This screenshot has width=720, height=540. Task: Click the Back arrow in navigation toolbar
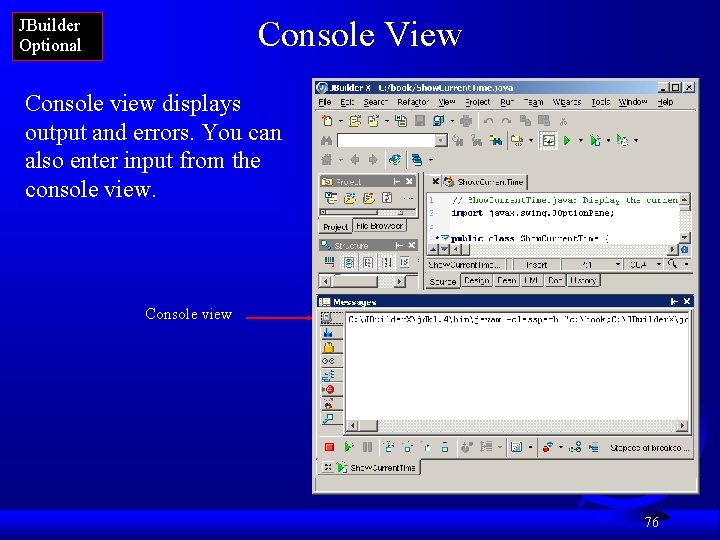pos(354,160)
